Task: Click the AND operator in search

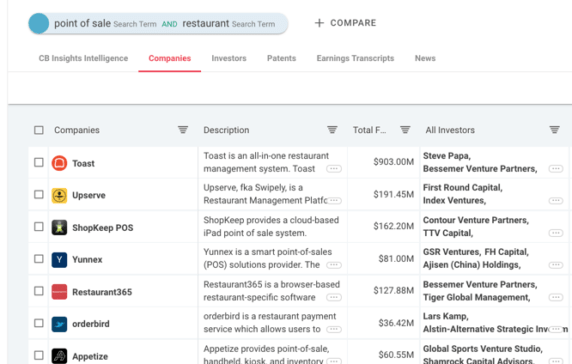Action: point(169,24)
